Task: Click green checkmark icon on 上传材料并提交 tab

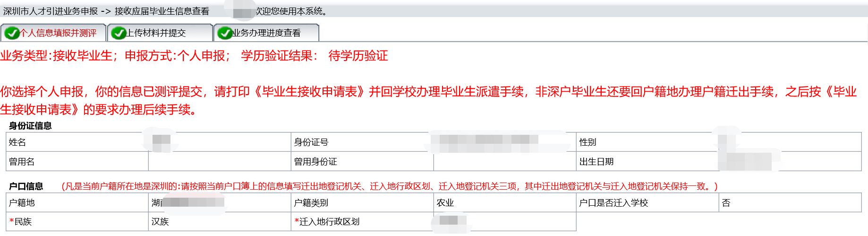Action: pos(119,33)
